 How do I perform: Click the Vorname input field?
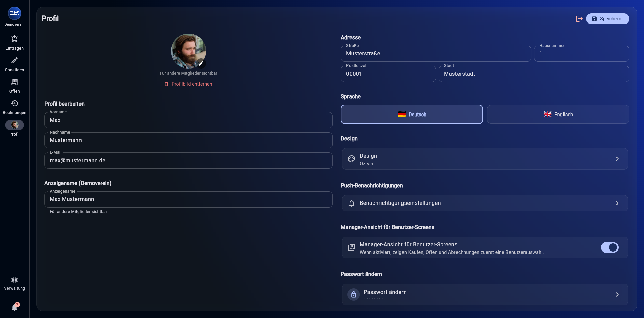188,120
